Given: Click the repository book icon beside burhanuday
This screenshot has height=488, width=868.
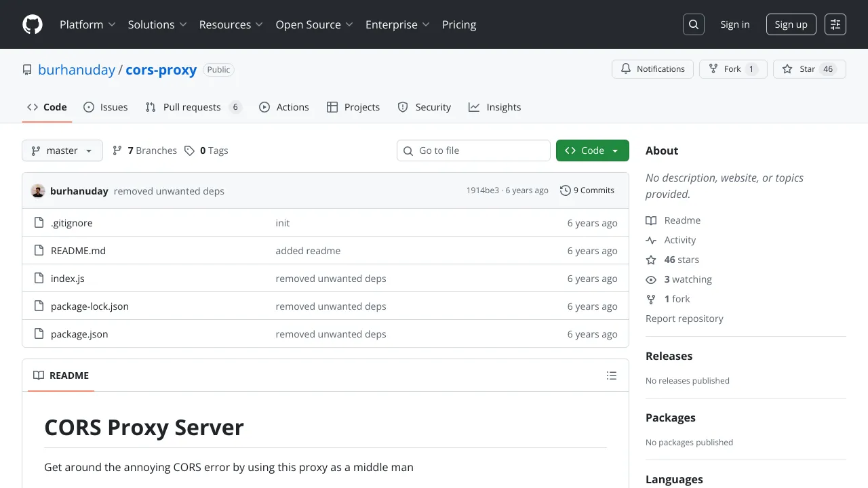Looking at the screenshot, I should pos(27,70).
